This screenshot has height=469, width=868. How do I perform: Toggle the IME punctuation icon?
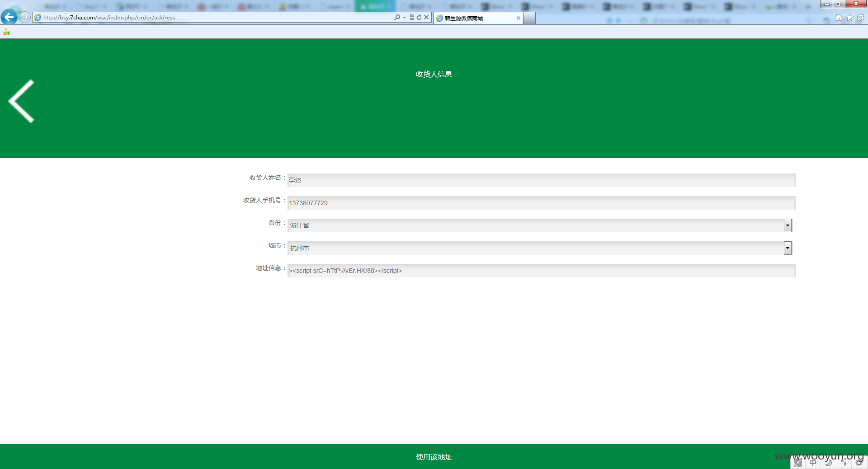click(844, 462)
